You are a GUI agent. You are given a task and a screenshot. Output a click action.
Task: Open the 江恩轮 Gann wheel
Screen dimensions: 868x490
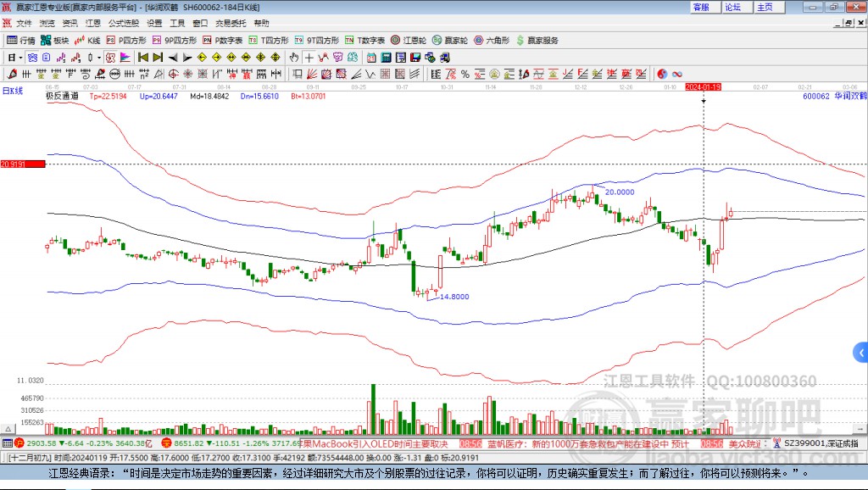[x=409, y=41]
